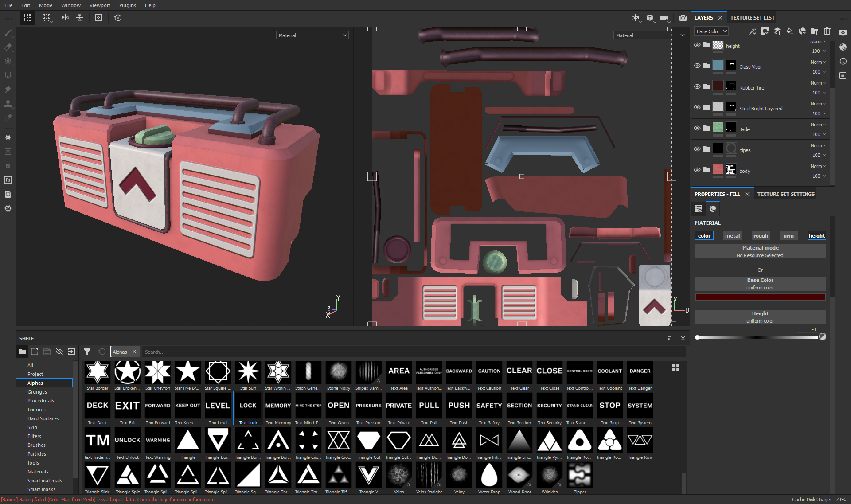The width and height of the screenshot is (851, 504).
Task: Select the Eraser tool in left toolbar
Action: (8, 47)
